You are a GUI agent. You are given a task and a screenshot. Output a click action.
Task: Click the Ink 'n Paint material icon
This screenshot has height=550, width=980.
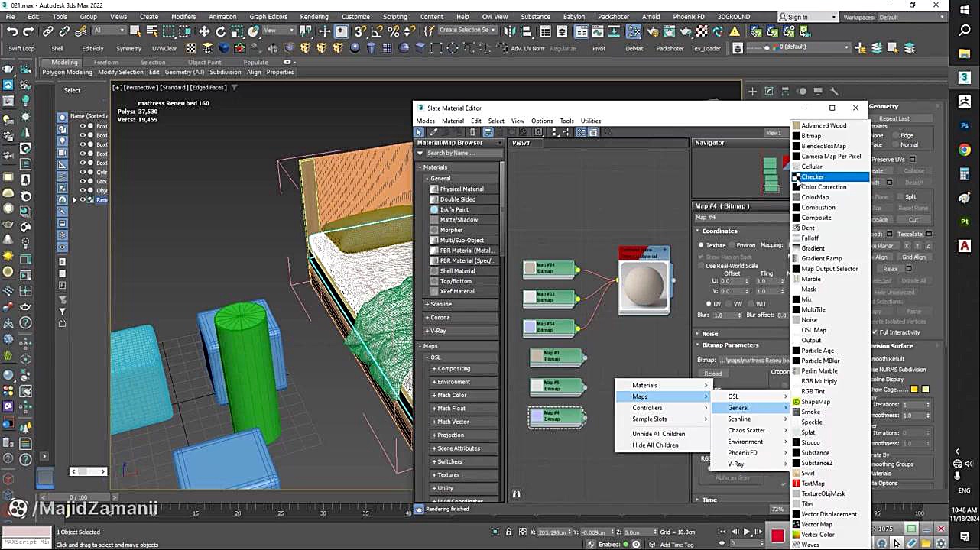click(434, 209)
